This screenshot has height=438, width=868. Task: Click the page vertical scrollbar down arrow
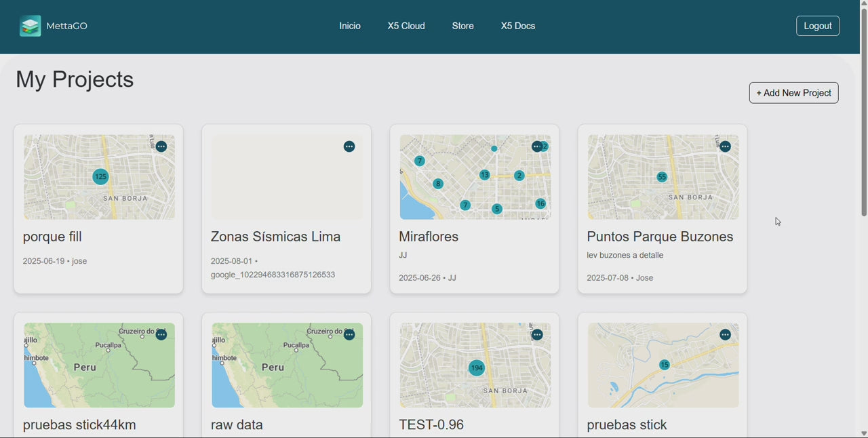[863, 433]
